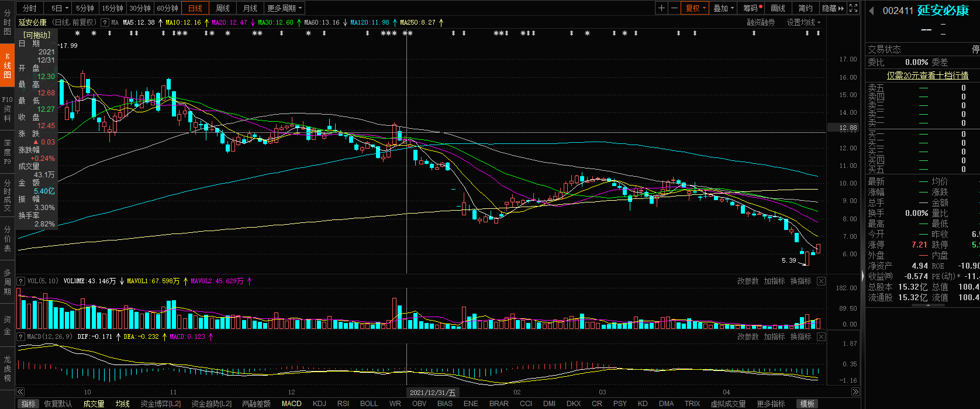Click the 仅需20元查看十档行情 link
The image size is (980, 409).
pos(927,75)
